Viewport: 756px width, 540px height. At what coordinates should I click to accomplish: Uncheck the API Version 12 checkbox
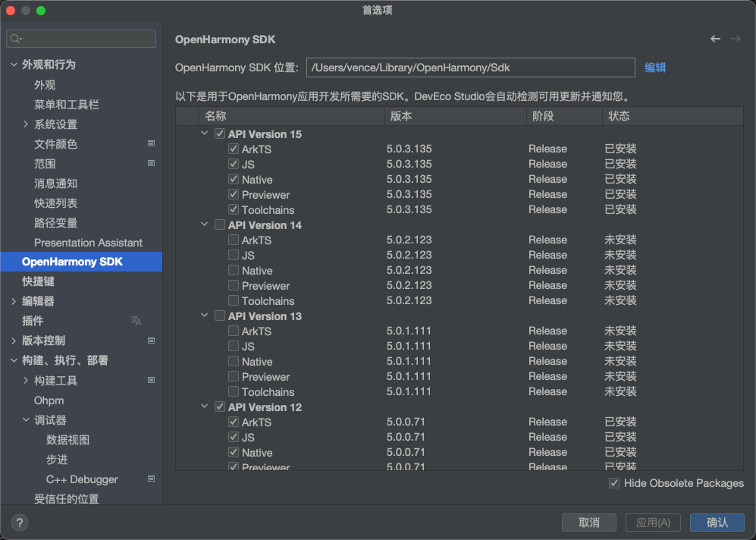tap(220, 407)
